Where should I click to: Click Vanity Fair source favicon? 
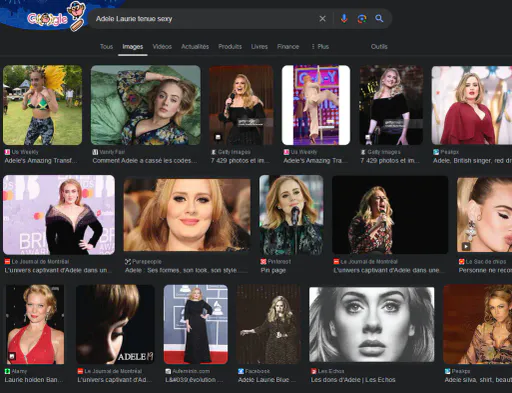coord(95,152)
